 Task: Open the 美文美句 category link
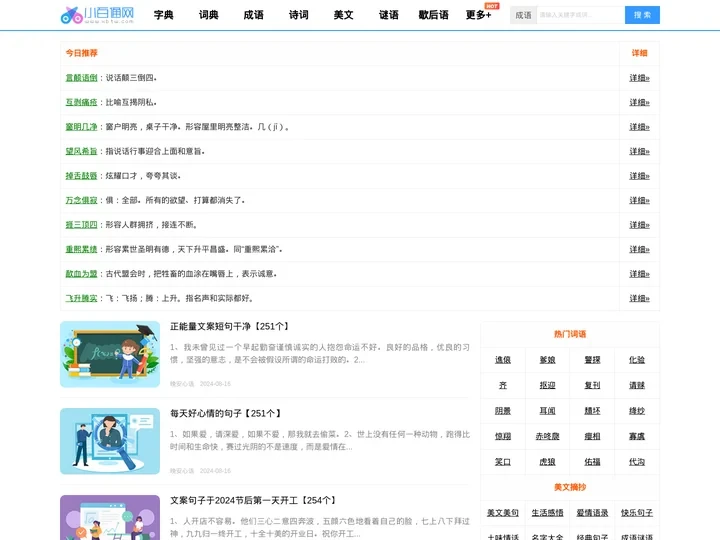(503, 513)
